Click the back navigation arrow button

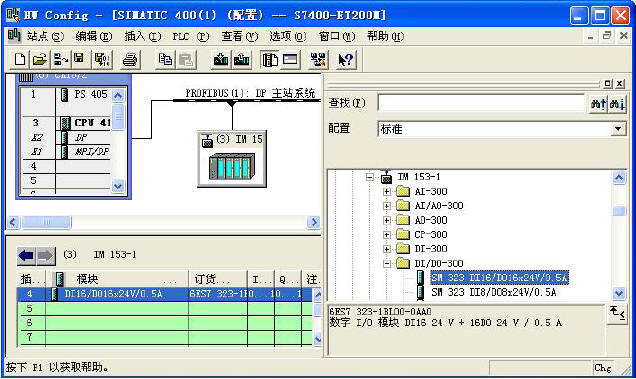pos(26,256)
